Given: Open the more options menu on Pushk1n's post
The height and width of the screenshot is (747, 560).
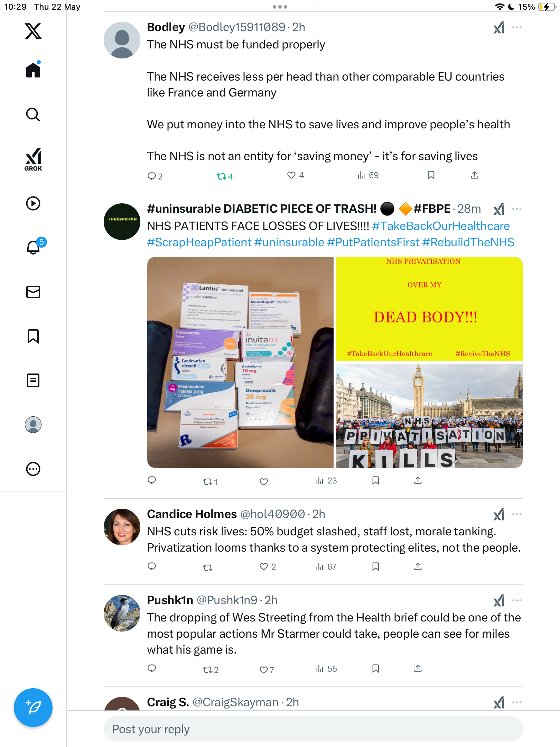Looking at the screenshot, I should [x=517, y=600].
